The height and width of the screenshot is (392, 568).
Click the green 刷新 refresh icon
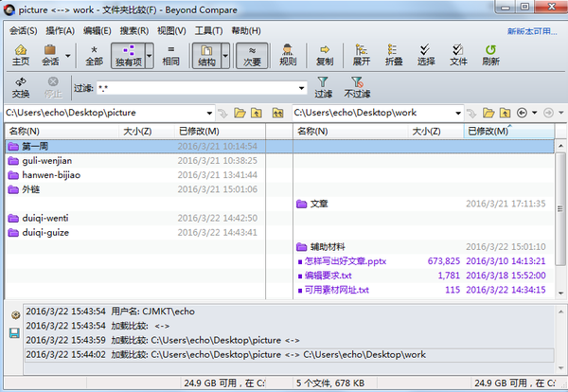click(490, 55)
